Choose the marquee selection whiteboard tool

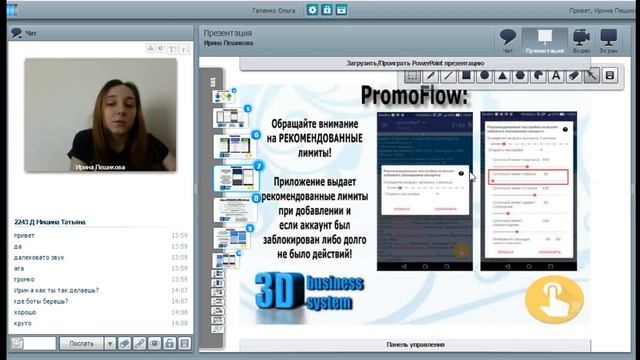[412, 76]
